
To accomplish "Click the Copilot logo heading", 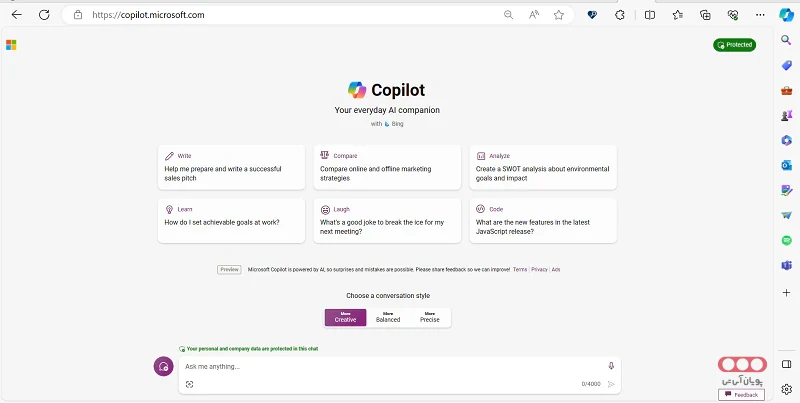I will tap(386, 90).
